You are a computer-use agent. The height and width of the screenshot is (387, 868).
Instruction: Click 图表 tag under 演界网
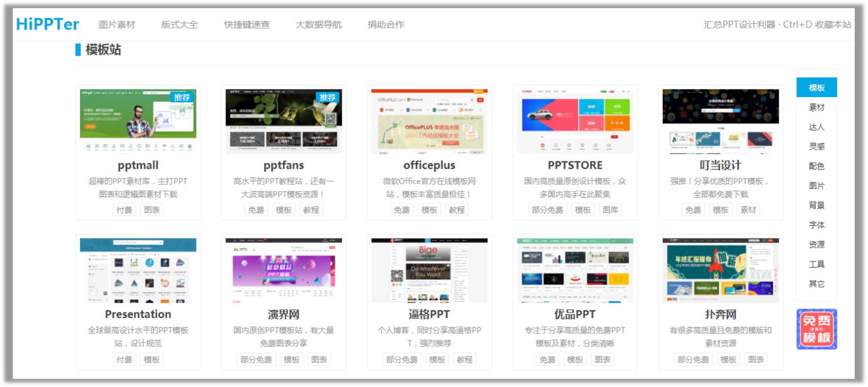(319, 359)
